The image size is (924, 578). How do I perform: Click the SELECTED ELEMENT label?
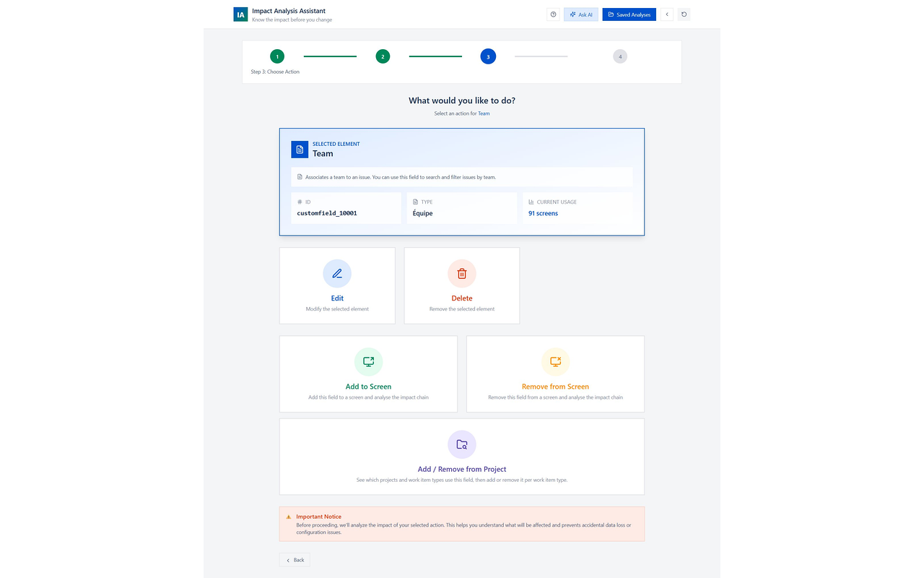pyautogui.click(x=336, y=144)
